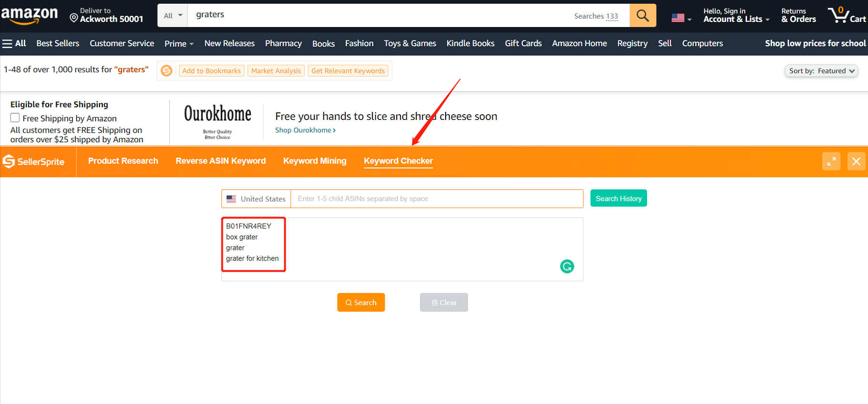Click the SellerSprite icon beside Add to Bookmarks
Screen dimensions: 868x404
167,71
